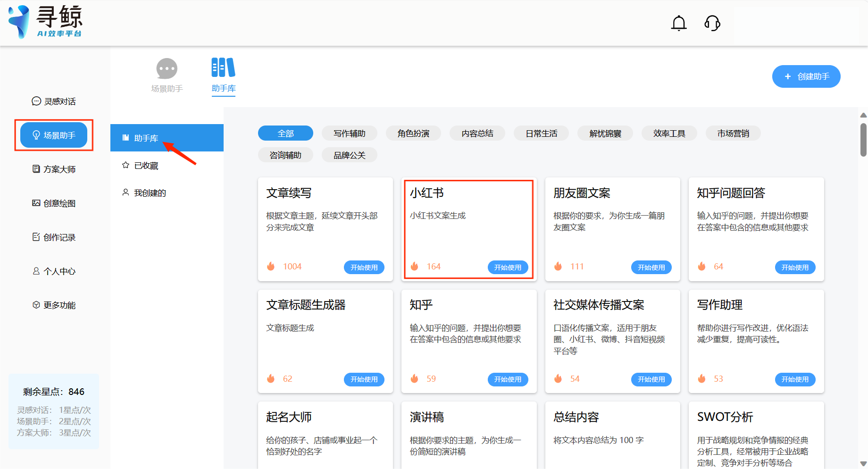
Task: Open 创意绘图 in the left sidebar
Action: tap(54, 203)
